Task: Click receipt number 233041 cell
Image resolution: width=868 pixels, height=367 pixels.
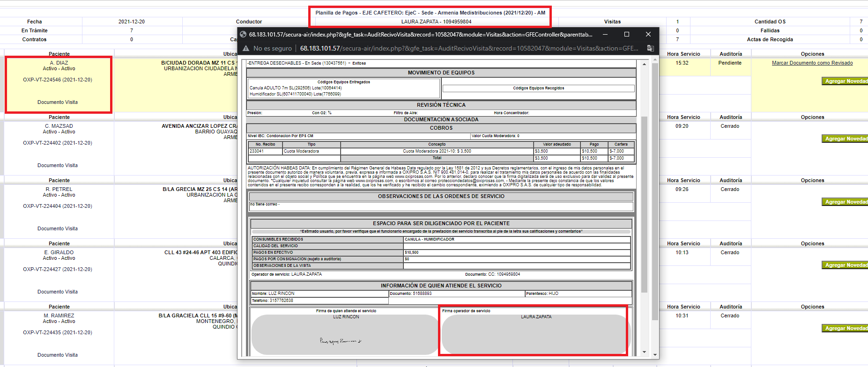Action: click(266, 151)
